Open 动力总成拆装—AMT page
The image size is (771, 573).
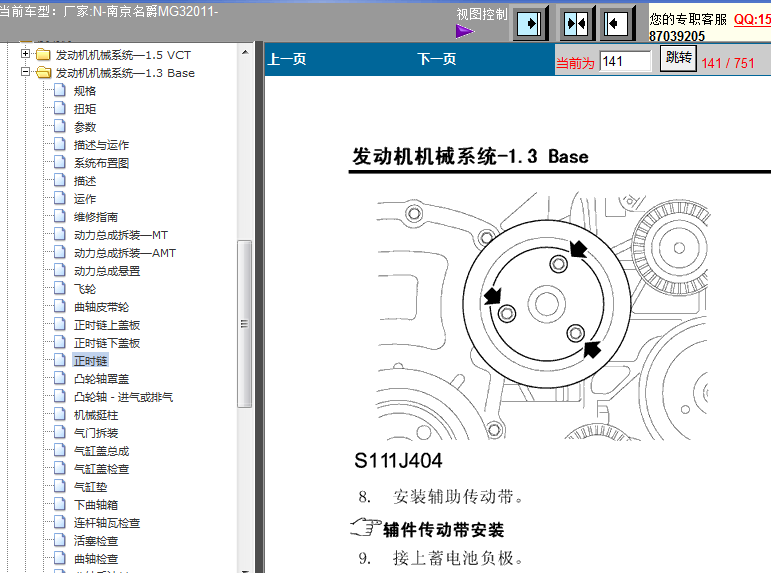(125, 253)
